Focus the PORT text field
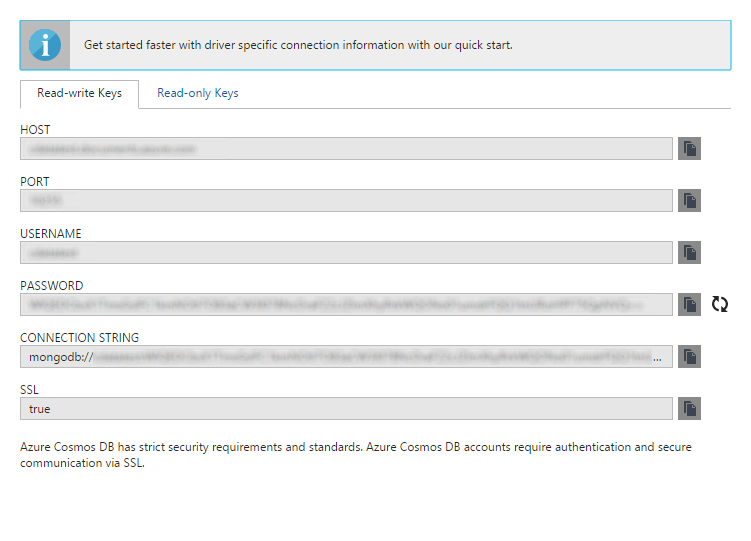Viewport: 751px width, 541px height. click(x=346, y=201)
